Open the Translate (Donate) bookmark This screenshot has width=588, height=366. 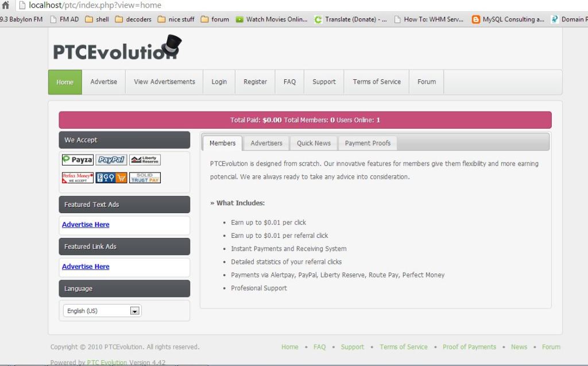(350, 19)
